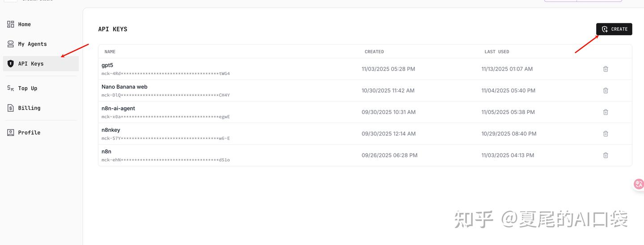
Task: Click the My Agents robot icon
Action: click(11, 44)
